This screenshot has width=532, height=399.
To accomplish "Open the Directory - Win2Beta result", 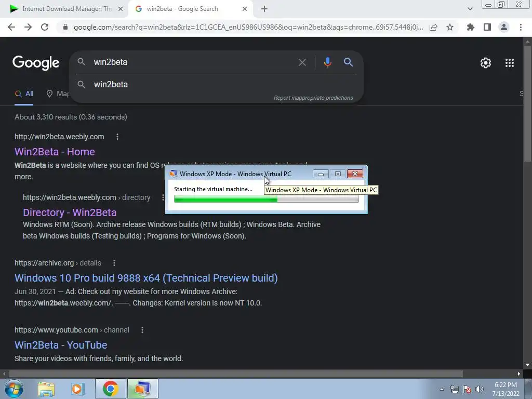I will point(70,212).
